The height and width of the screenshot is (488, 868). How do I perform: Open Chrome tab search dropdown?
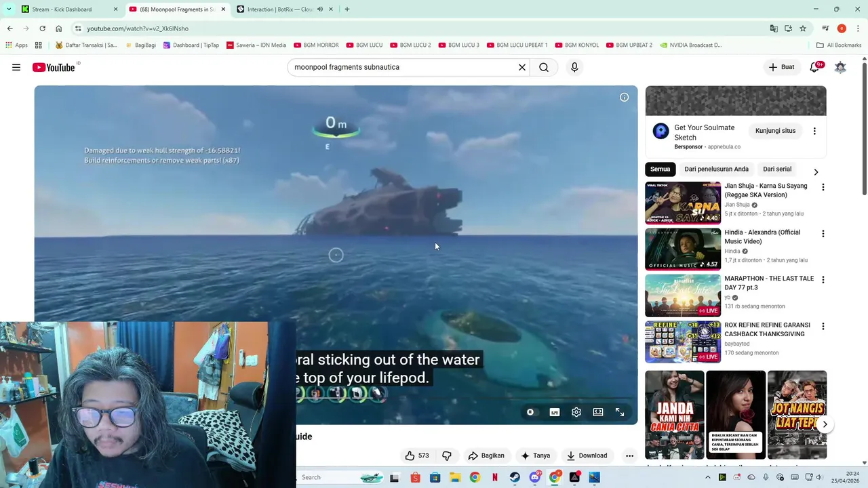point(9,9)
